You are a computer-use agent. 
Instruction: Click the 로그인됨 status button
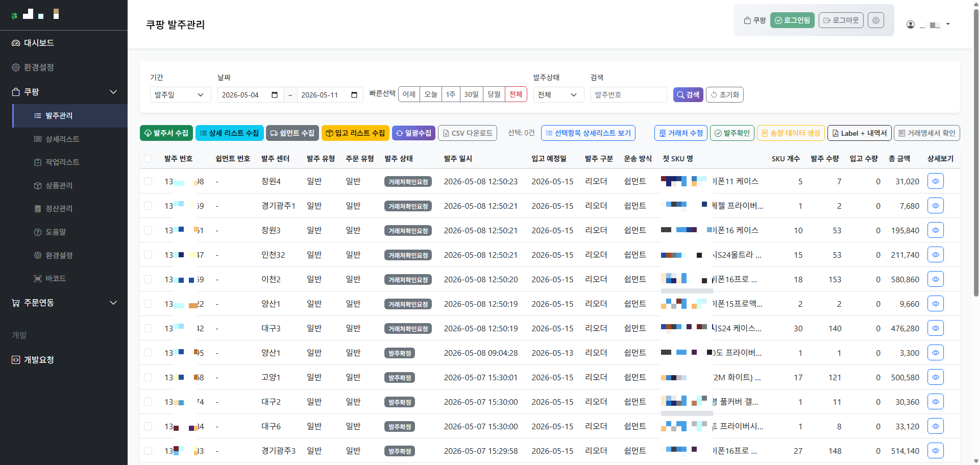[792, 20]
